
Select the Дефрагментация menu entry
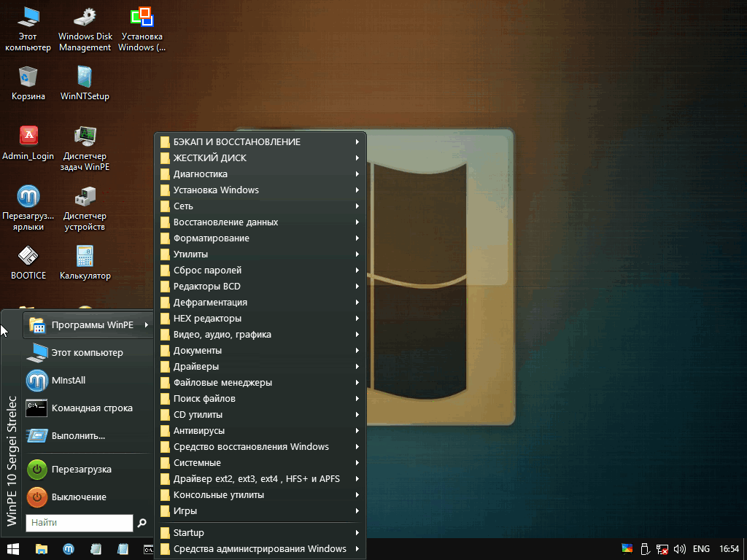click(260, 303)
